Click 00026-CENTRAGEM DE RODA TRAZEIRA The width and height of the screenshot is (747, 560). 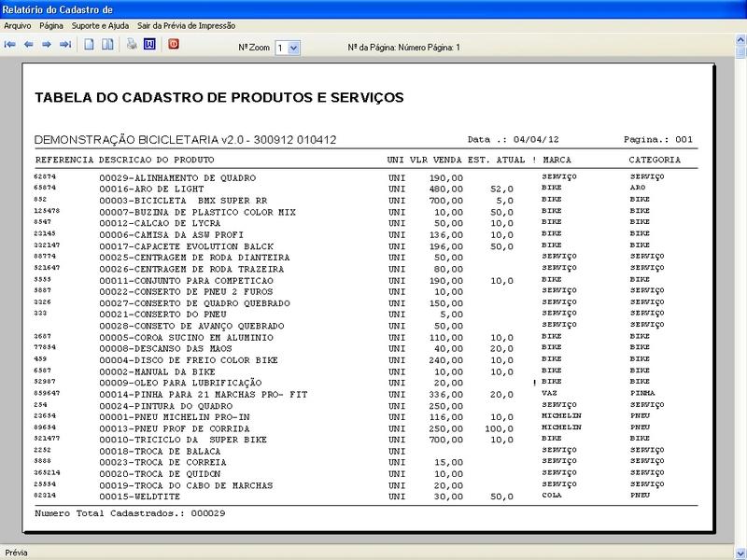(x=191, y=269)
